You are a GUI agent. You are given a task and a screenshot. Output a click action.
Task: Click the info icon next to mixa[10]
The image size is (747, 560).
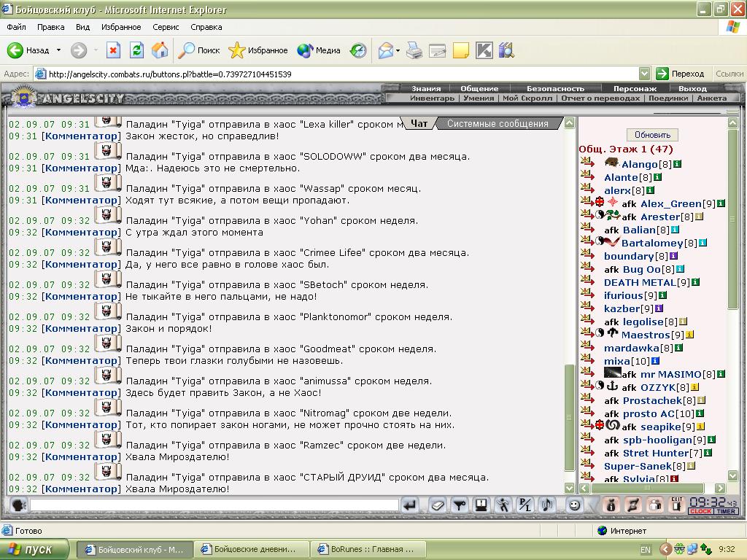(655, 361)
